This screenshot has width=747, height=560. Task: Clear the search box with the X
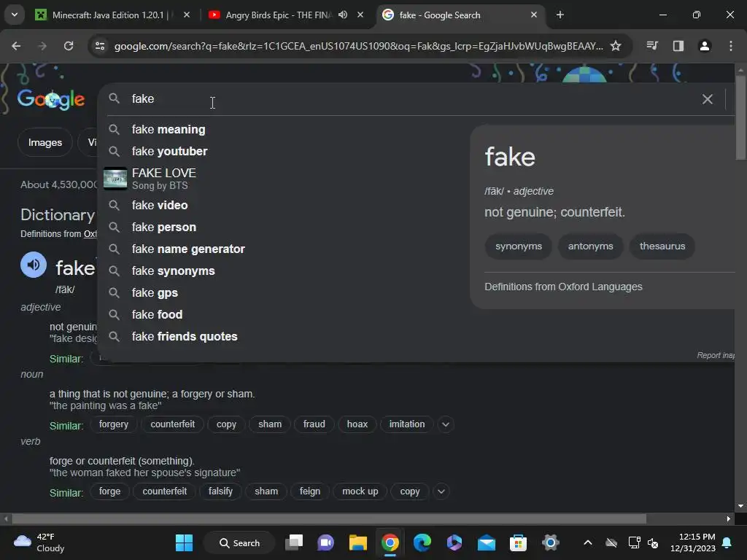[x=708, y=99]
